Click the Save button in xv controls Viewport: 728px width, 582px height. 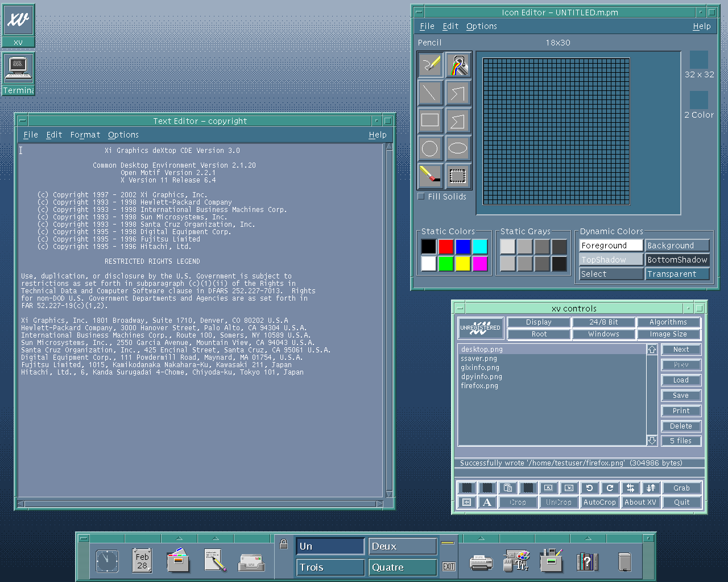[681, 396]
